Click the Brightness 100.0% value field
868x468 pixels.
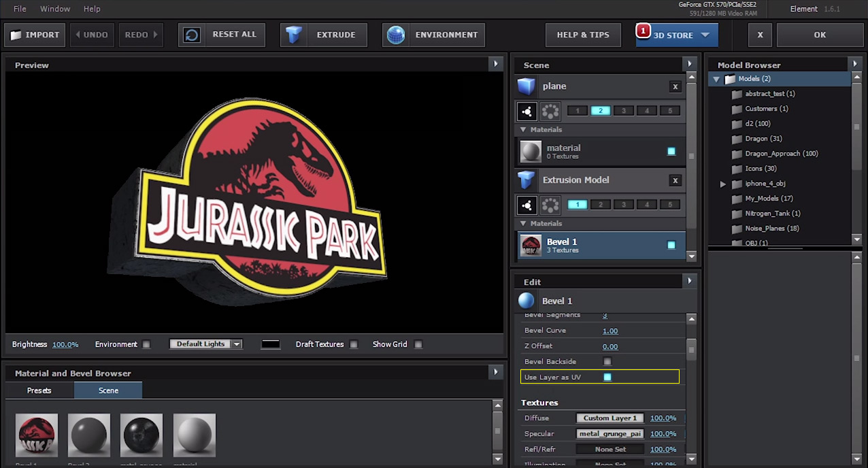[x=65, y=345]
